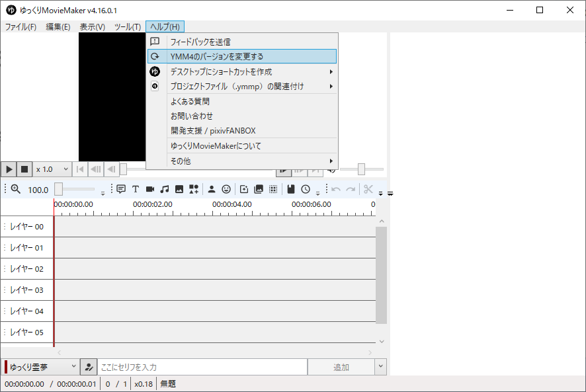586x392 pixels.
Task: Select the レイヤー 03 label
Action: (26, 290)
